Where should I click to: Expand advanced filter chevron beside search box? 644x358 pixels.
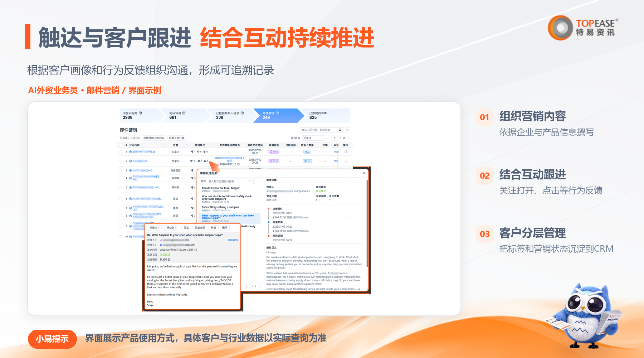[347, 130]
